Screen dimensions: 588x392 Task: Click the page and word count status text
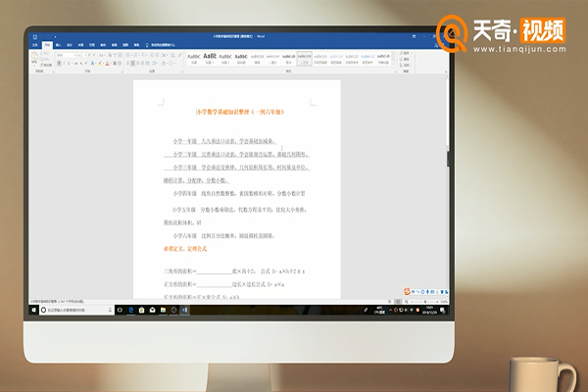coord(58,301)
